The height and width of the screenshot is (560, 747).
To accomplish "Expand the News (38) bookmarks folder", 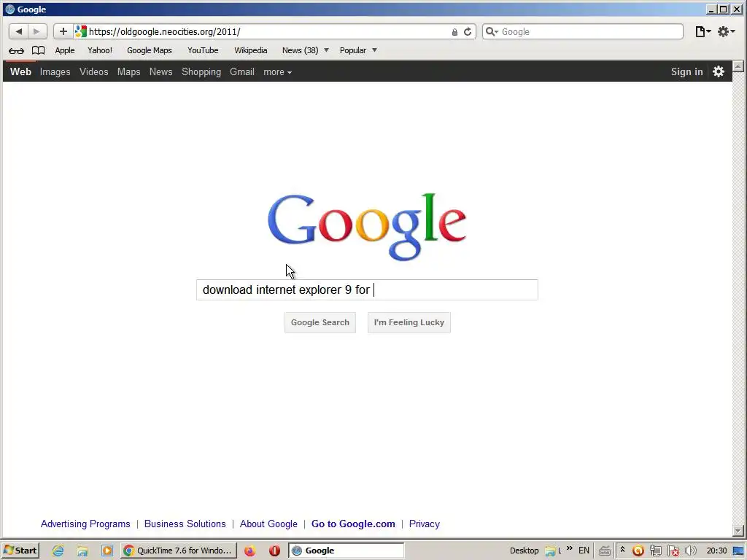I will pyautogui.click(x=306, y=50).
